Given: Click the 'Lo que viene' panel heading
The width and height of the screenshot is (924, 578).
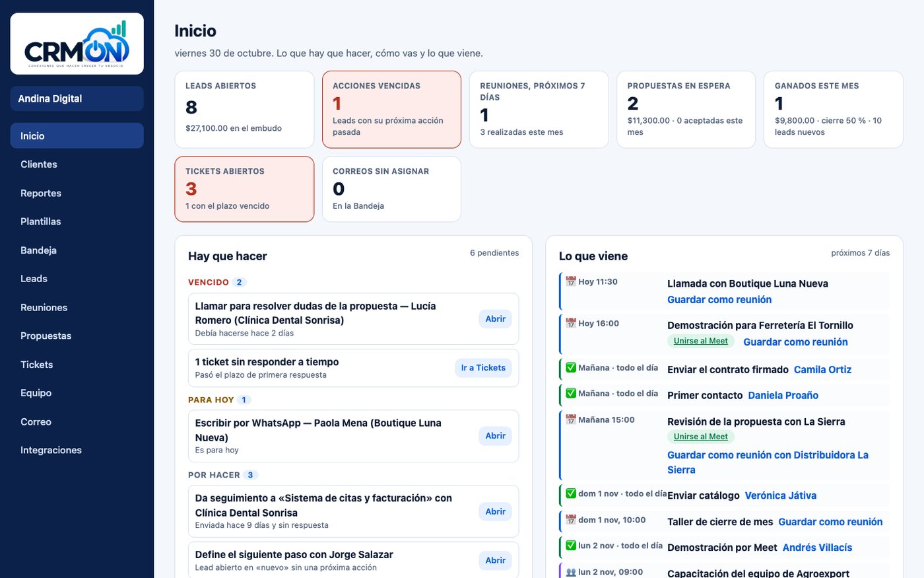Looking at the screenshot, I should 593,256.
